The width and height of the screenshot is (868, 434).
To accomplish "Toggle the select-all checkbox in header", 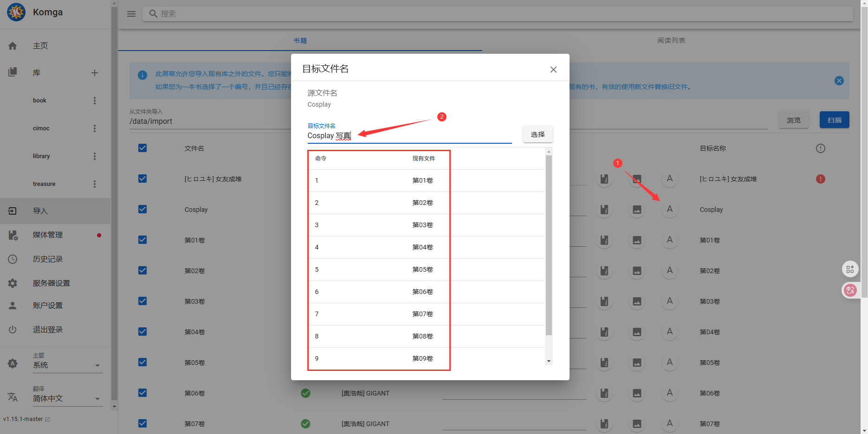I will click(x=143, y=148).
